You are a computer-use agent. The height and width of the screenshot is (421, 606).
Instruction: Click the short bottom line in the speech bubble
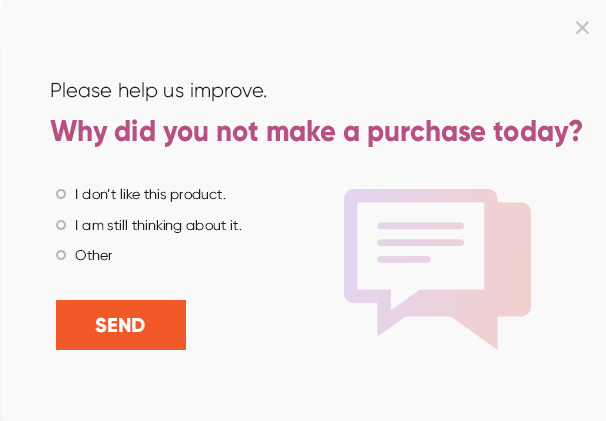[404, 259]
